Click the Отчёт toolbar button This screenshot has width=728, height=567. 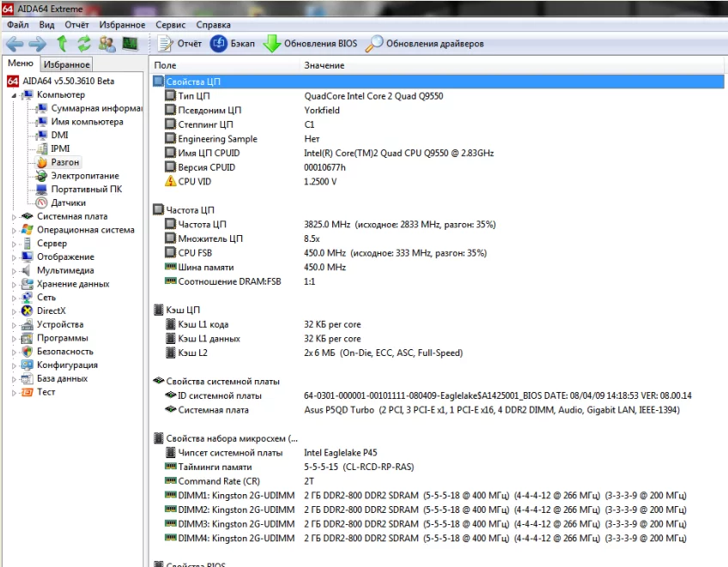click(x=180, y=44)
